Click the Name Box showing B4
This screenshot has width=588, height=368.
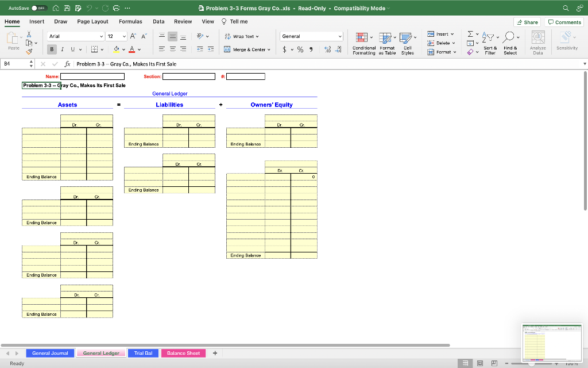tap(15, 64)
